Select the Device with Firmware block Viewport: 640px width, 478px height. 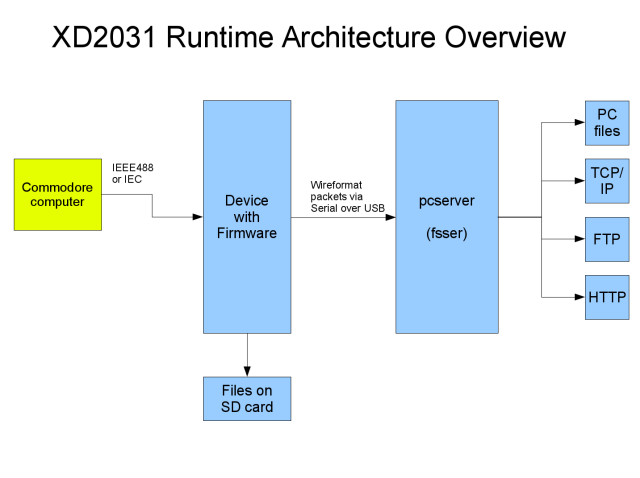pyautogui.click(x=247, y=217)
